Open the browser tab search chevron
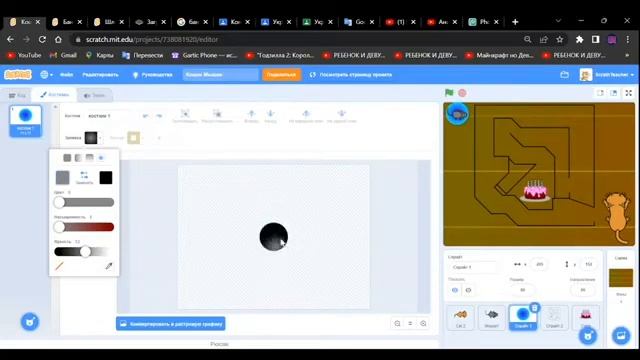This screenshot has width=640, height=360. pyautogui.click(x=558, y=21)
